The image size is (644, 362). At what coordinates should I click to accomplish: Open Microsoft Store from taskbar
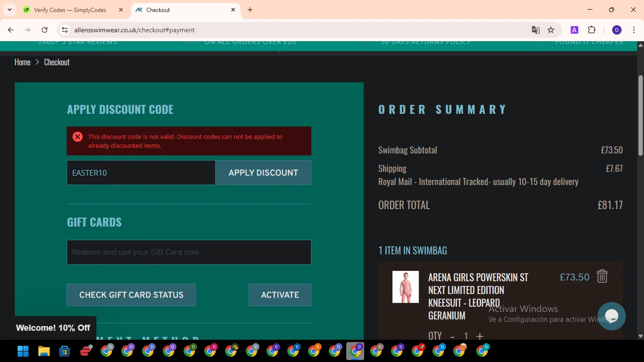pyautogui.click(x=64, y=351)
